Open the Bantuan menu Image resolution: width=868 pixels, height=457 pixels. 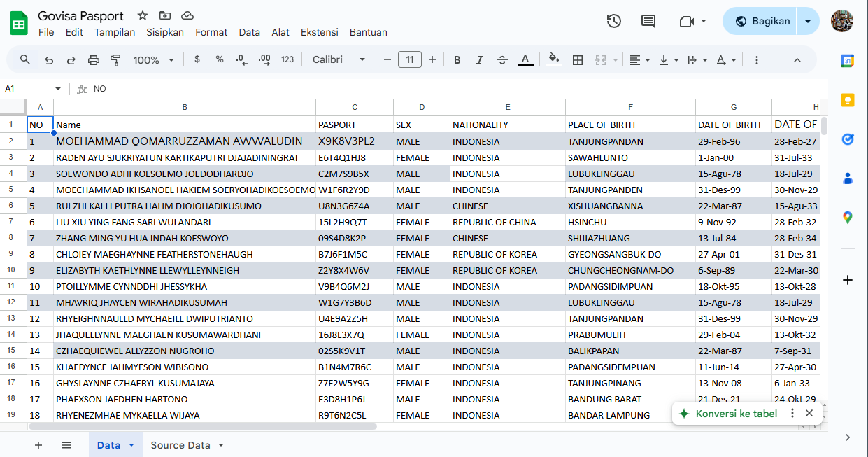click(x=369, y=32)
